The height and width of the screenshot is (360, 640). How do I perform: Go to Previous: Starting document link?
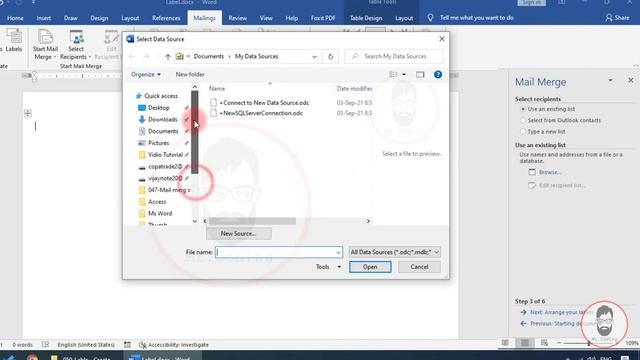pos(558,324)
